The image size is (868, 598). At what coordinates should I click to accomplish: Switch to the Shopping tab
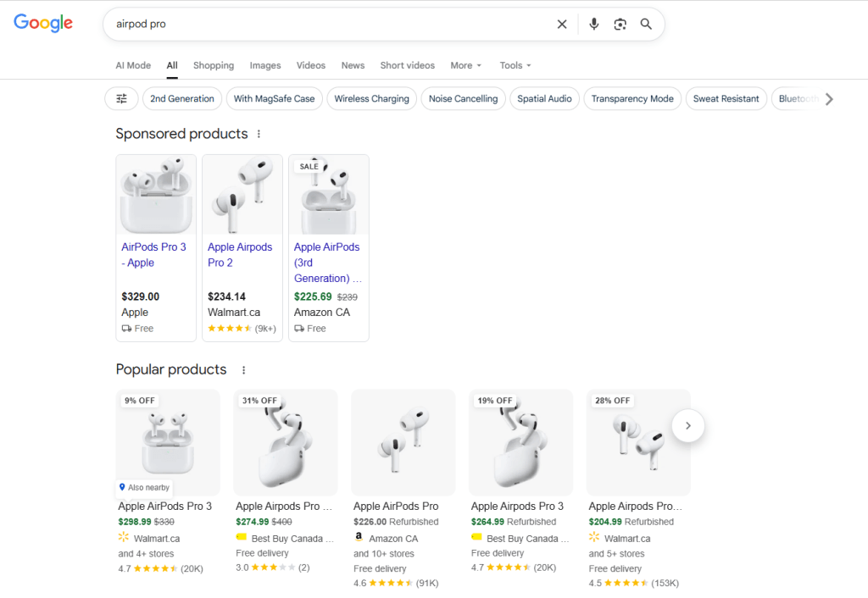pyautogui.click(x=213, y=65)
